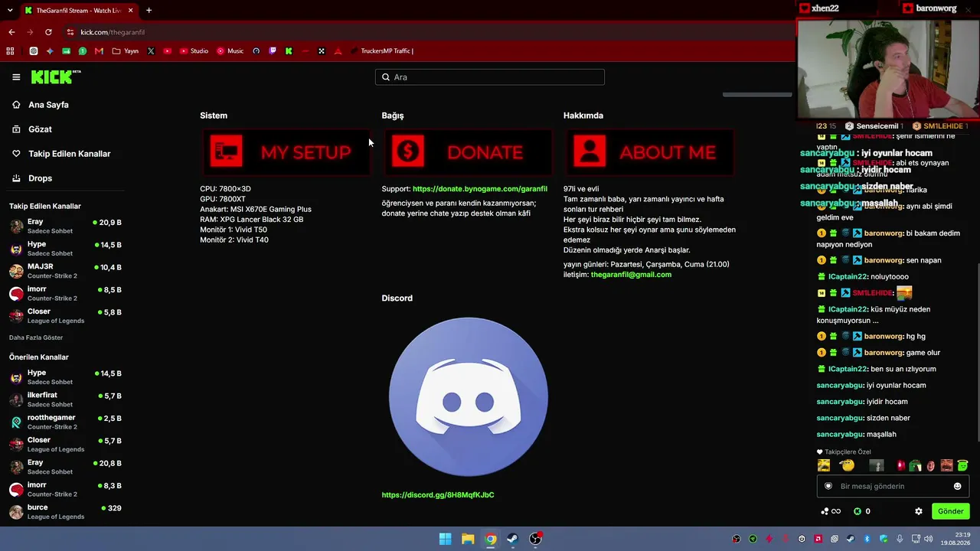Screen dimensions: 980x551
Task: Insert the red gem emote
Action: [900, 465]
